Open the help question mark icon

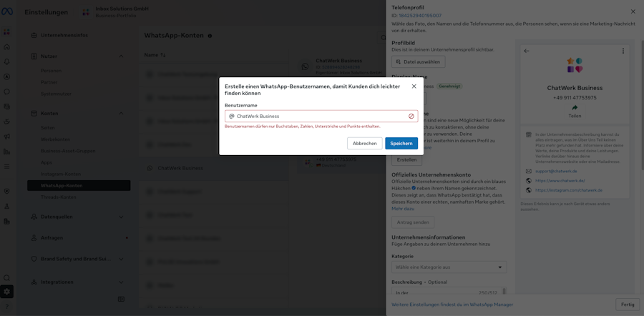(6, 307)
